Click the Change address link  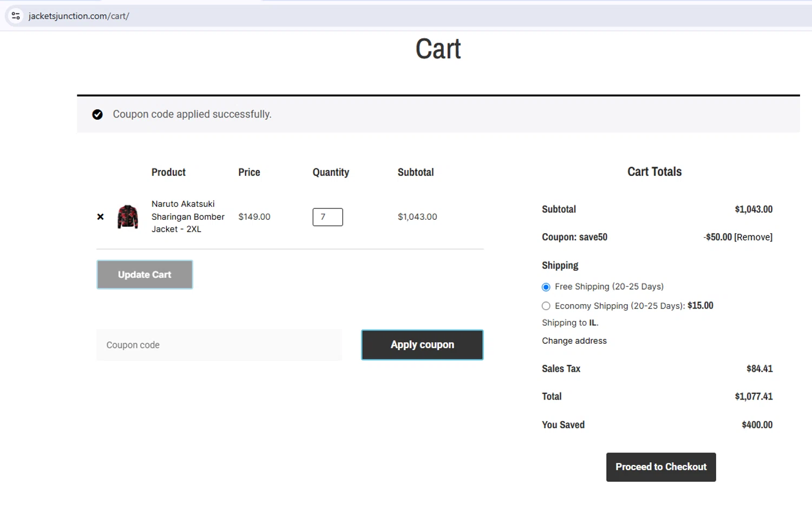pos(574,340)
